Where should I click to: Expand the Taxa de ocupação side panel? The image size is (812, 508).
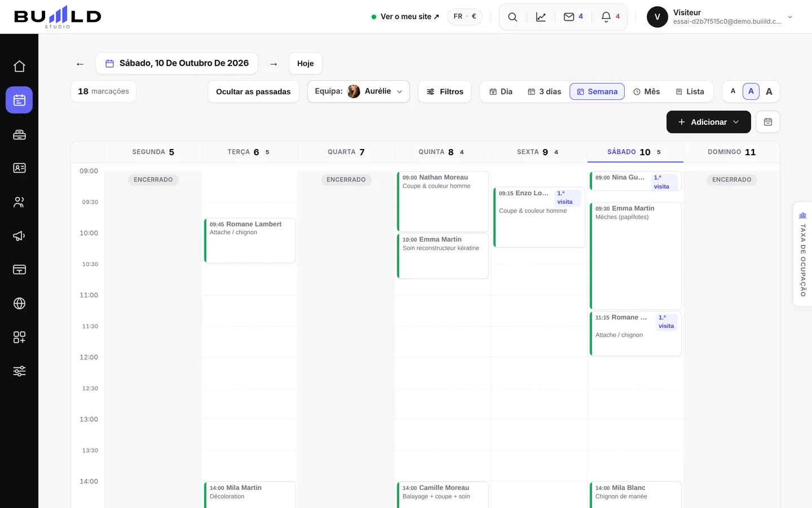point(802,254)
